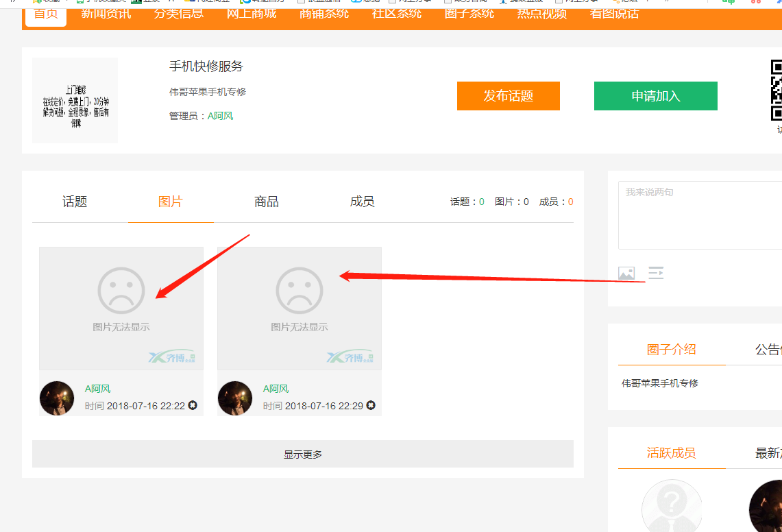Click the 显示更多 button
782x532 pixels.
click(x=303, y=454)
